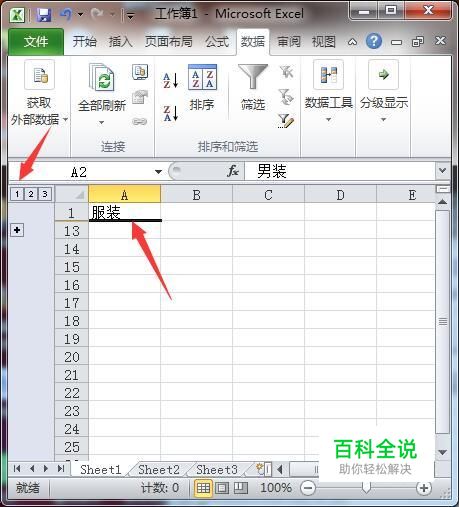Go to first sheet navigation arrow

coord(17,469)
